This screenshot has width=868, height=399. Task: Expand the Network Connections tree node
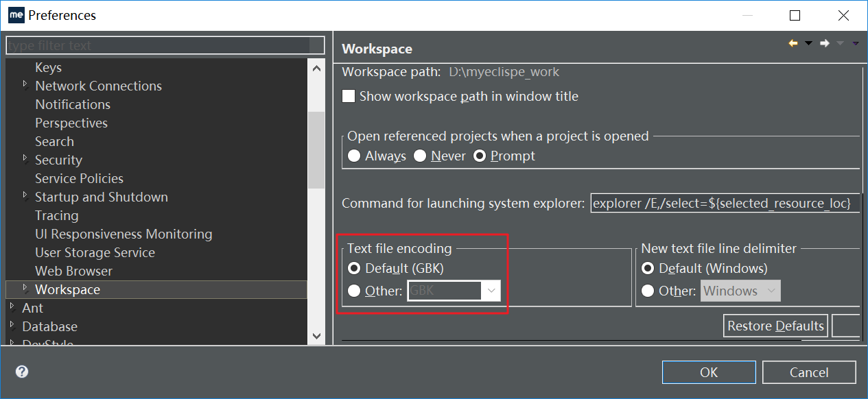coord(25,85)
